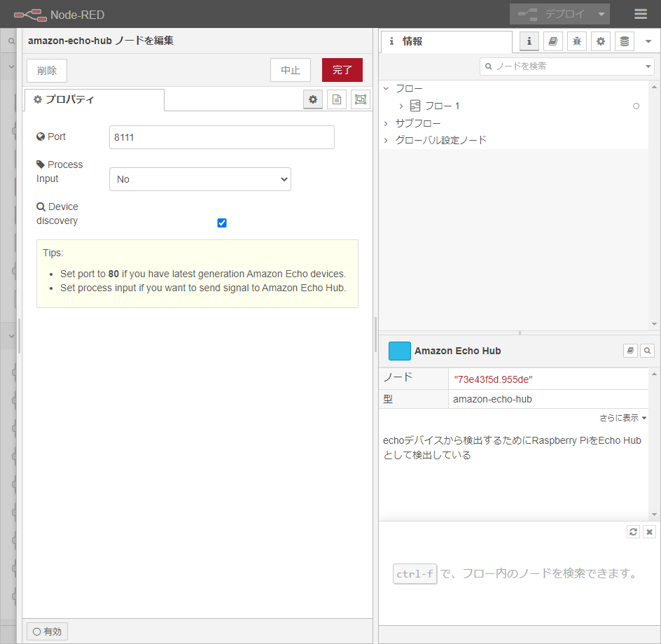The width and height of the screenshot is (661, 644).
Task: Click the 中止 cancel button
Action: (x=291, y=70)
